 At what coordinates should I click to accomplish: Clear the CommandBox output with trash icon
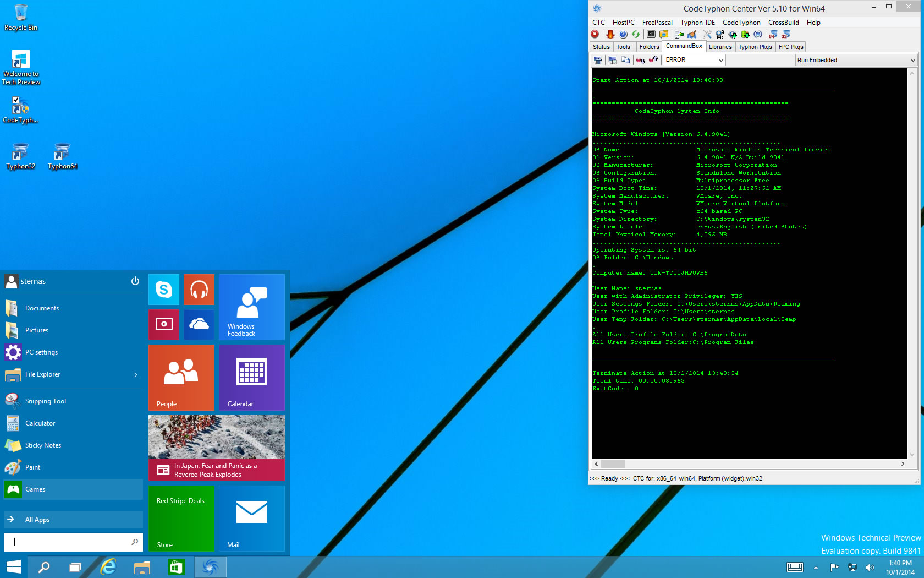pyautogui.click(x=598, y=60)
